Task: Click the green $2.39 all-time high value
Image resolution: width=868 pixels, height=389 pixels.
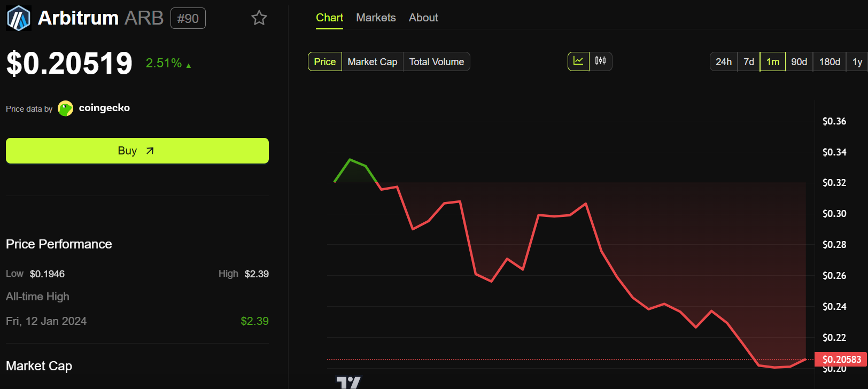Action: 254,321
